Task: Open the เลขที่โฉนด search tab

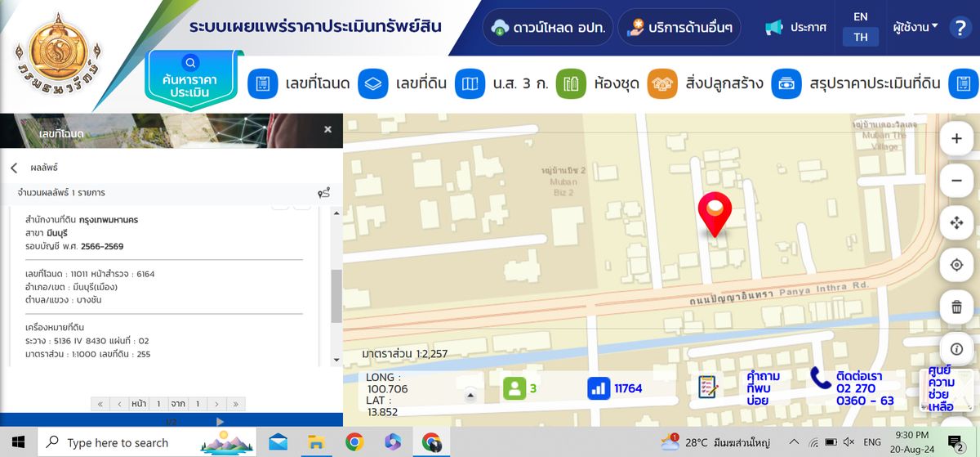Action: [x=299, y=83]
